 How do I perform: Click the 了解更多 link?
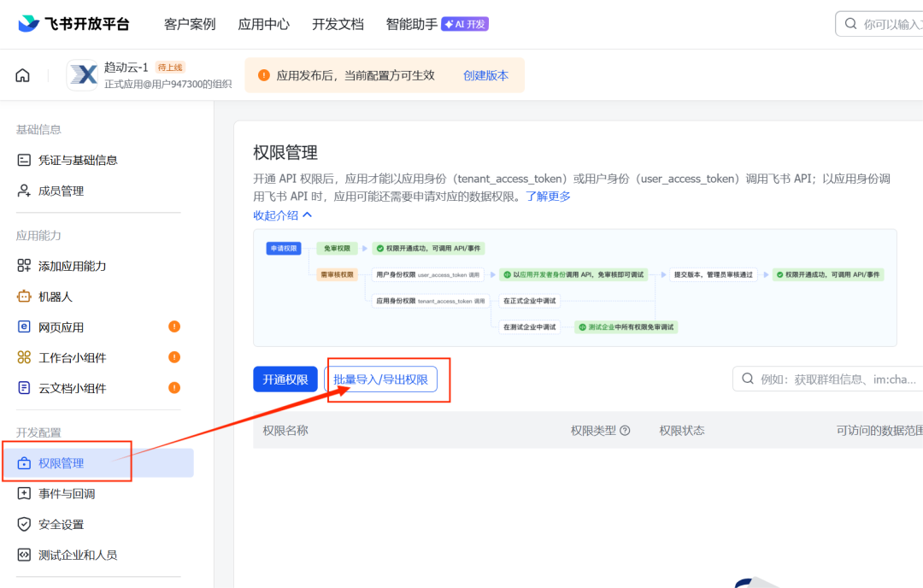pos(548,196)
